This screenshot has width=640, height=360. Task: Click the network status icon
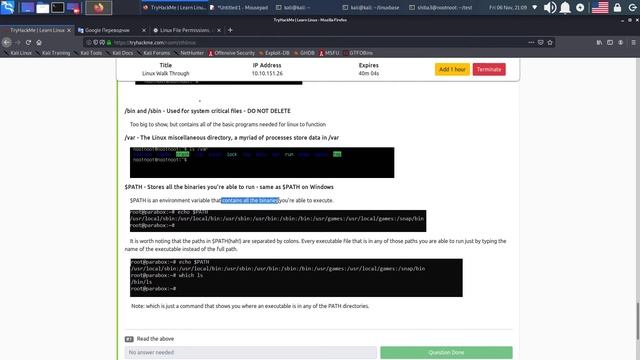[535, 7]
